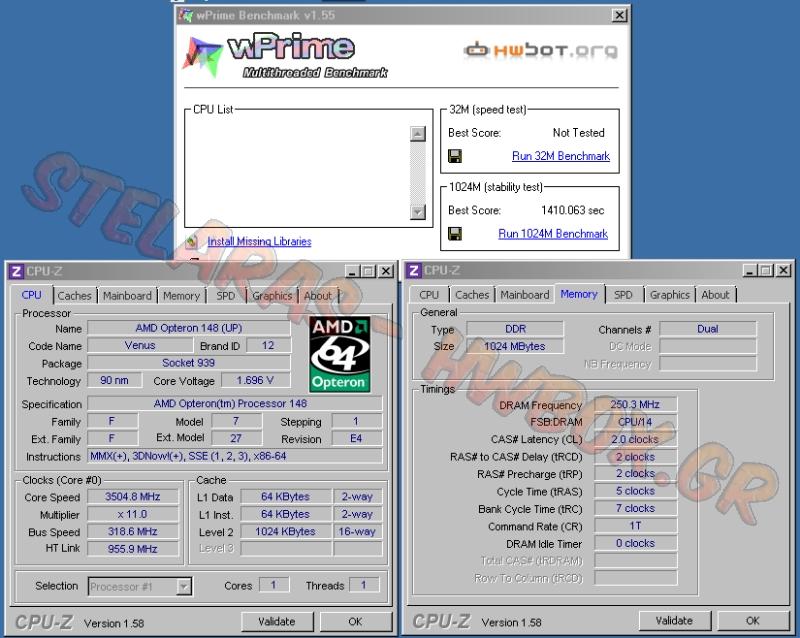Click wPrime Benchmark title bar icon

point(186,15)
